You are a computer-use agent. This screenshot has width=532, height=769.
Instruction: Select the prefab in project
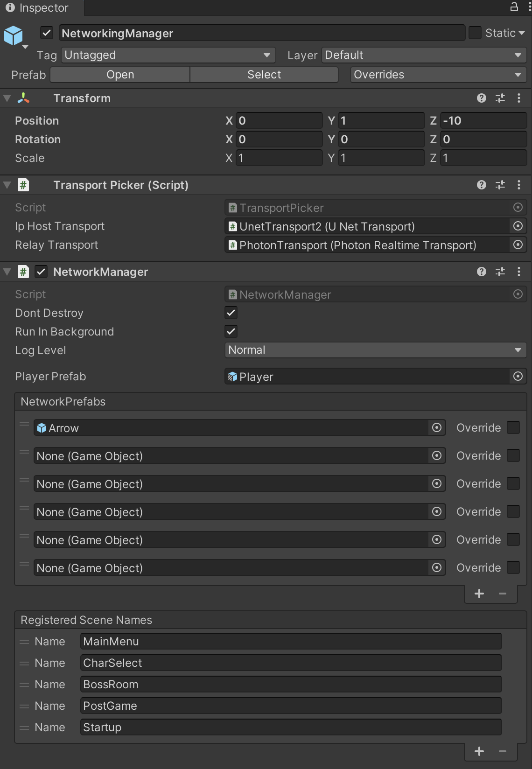point(264,75)
